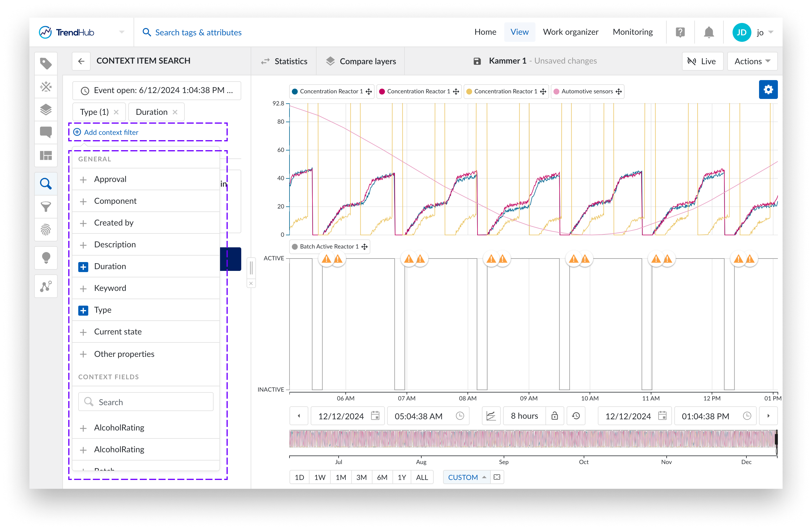Click the lock icon next to 8 hours
Image resolution: width=812 pixels, height=530 pixels.
[554, 415]
